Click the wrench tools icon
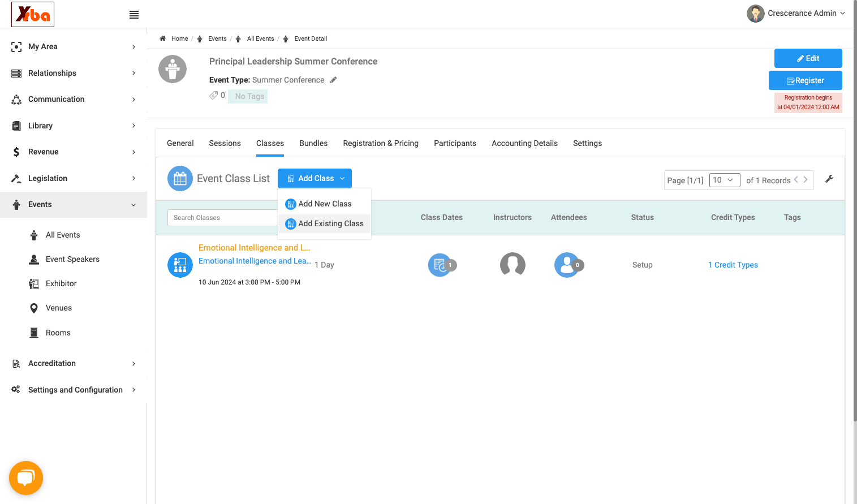857x504 pixels. (829, 179)
